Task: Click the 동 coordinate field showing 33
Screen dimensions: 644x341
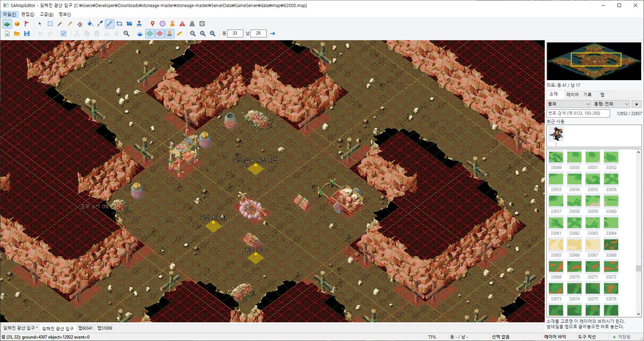Action: click(x=235, y=34)
